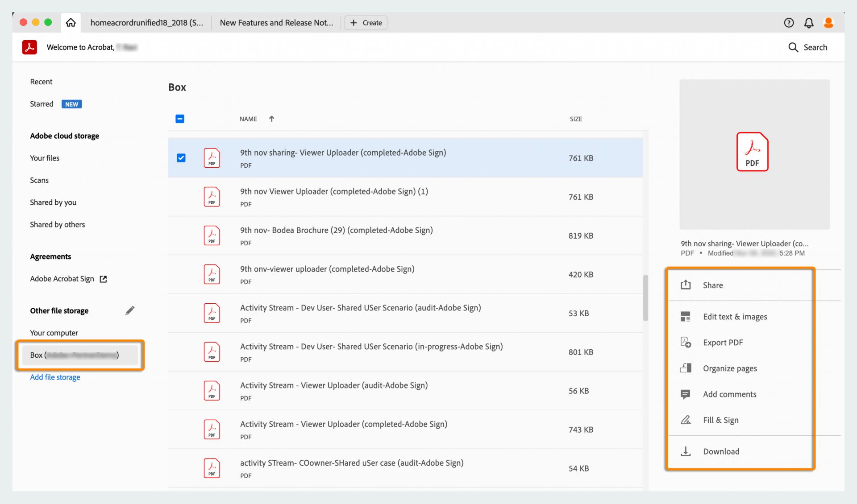Click the Organize pages icon

(686, 368)
